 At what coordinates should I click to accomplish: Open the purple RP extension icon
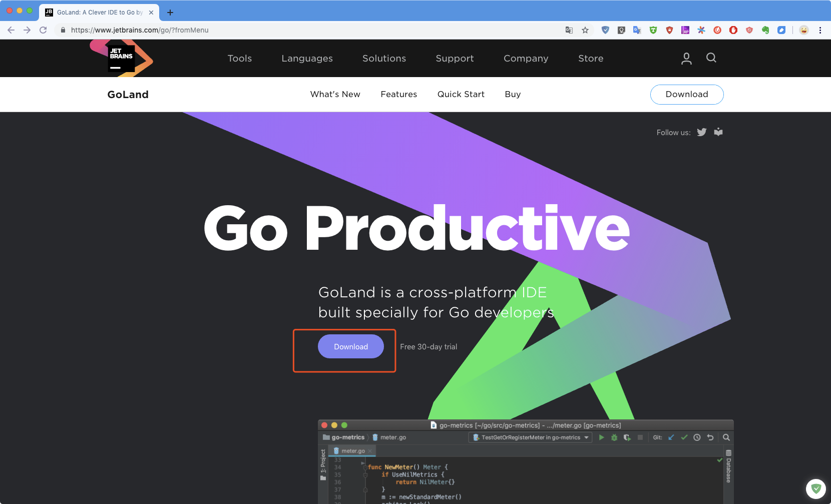coord(685,30)
